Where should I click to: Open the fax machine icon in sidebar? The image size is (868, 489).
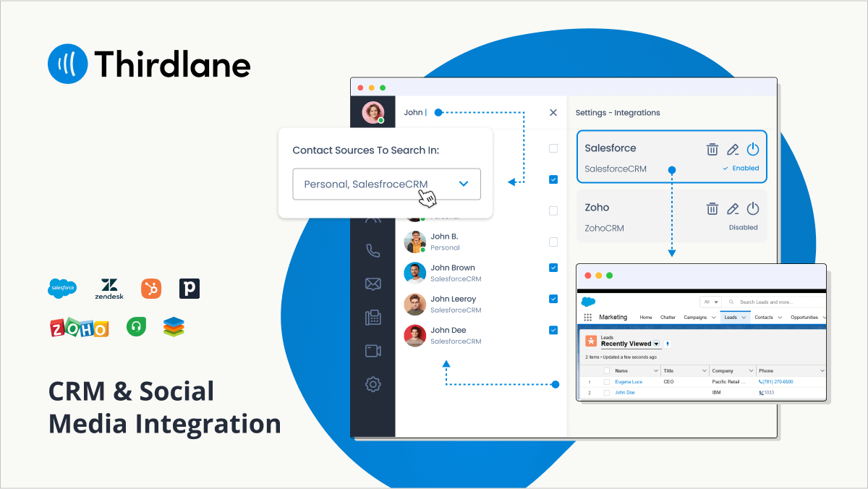click(x=373, y=318)
